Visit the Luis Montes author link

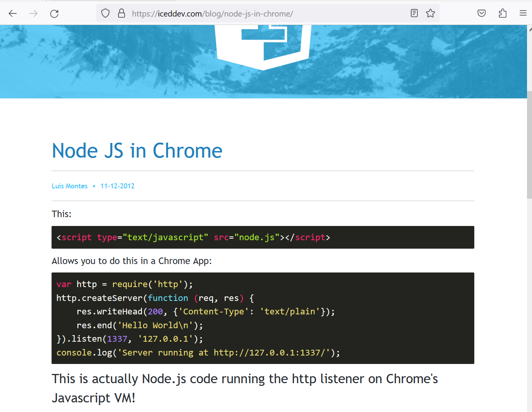click(70, 186)
